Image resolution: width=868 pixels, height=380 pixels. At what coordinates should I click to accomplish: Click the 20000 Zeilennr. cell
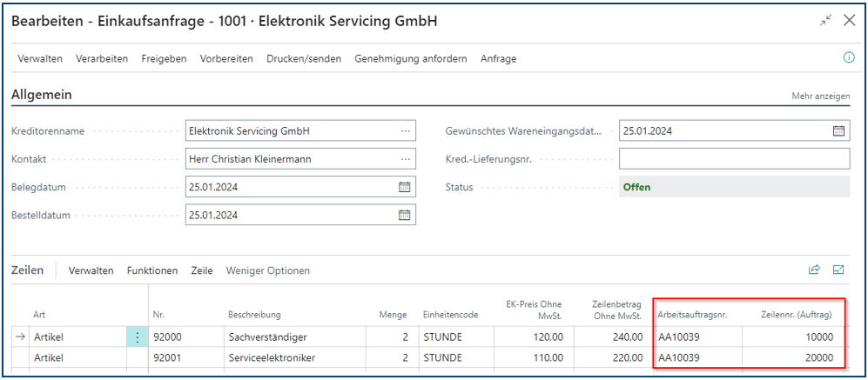[791, 358]
